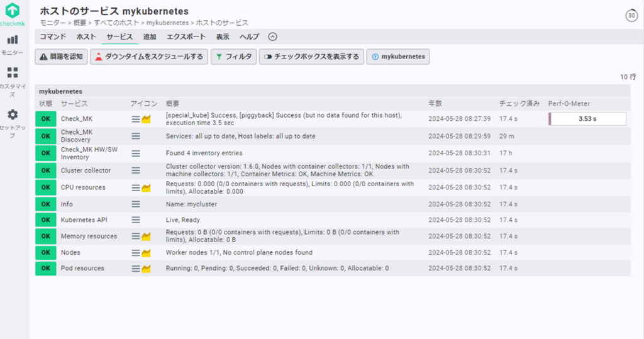Open the 表示 menu
This screenshot has width=644, height=339.
[223, 36]
